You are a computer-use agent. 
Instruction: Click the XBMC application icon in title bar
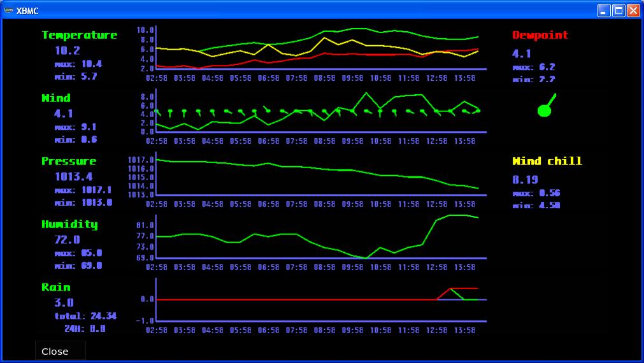(8, 10)
